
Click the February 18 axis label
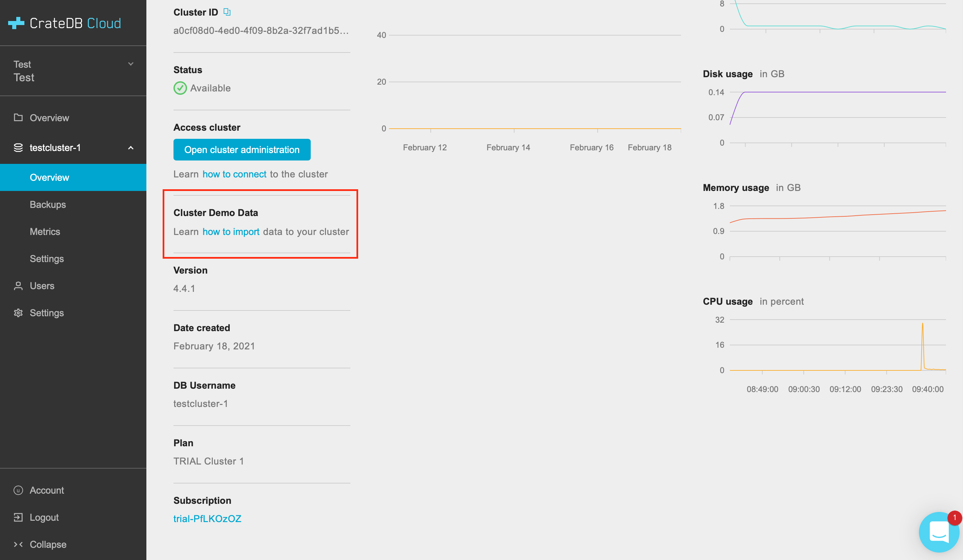coord(650,148)
